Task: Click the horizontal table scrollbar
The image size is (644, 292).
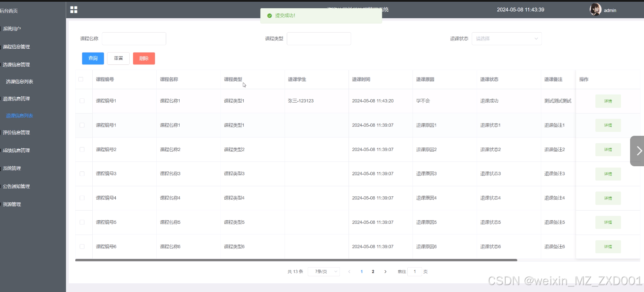Action: pos(296,260)
